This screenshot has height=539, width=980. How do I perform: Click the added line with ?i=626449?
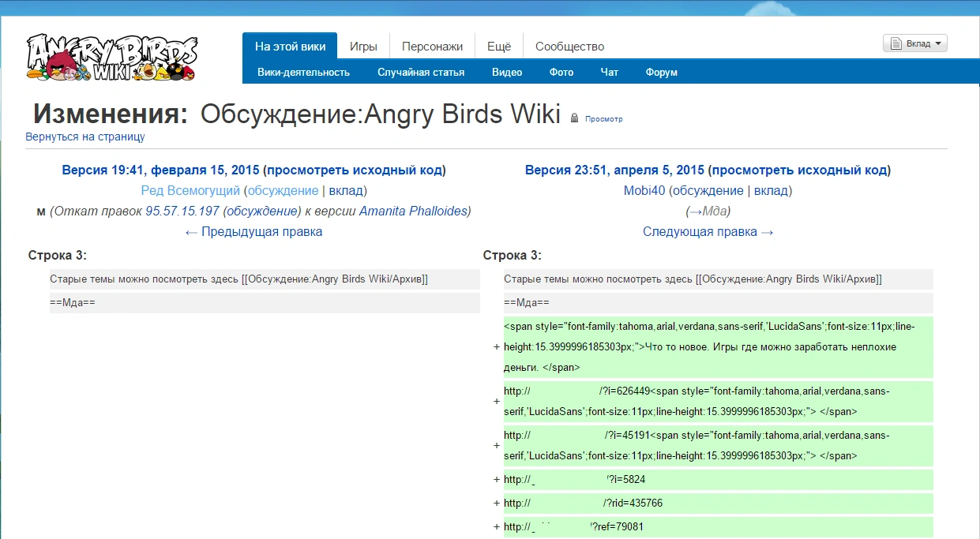719,401
